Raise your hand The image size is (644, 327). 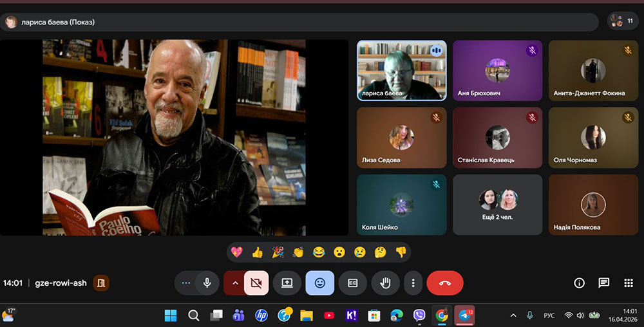[385, 283]
